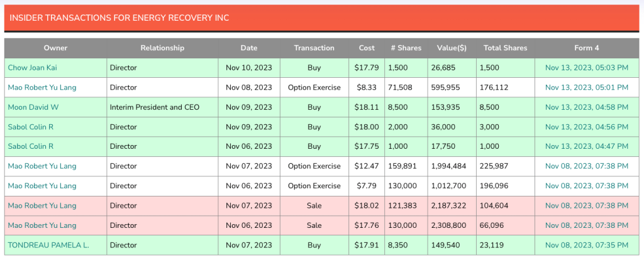Open Mao Robert Yu Lang link with $18.02 sale
The image size is (644, 258).
point(42,205)
